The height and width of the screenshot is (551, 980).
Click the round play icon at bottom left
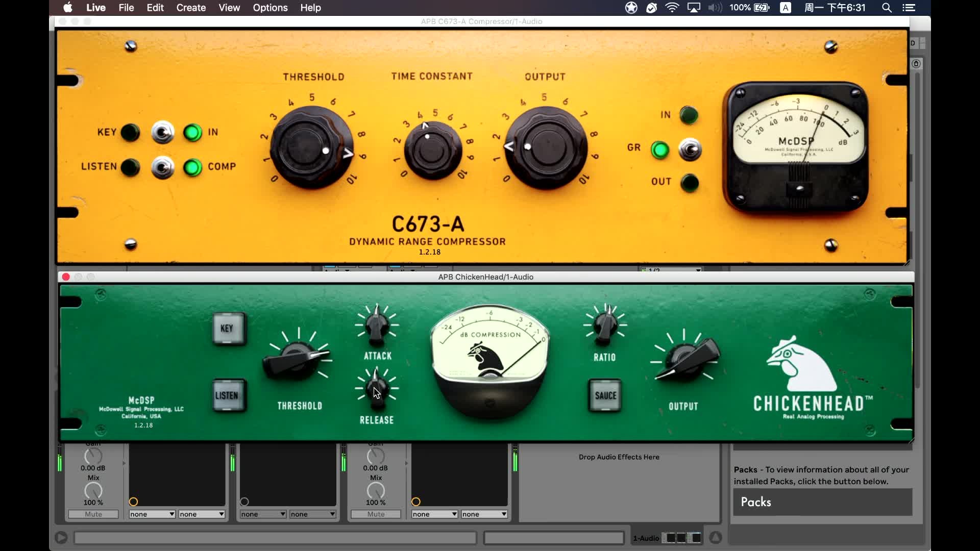(x=61, y=538)
